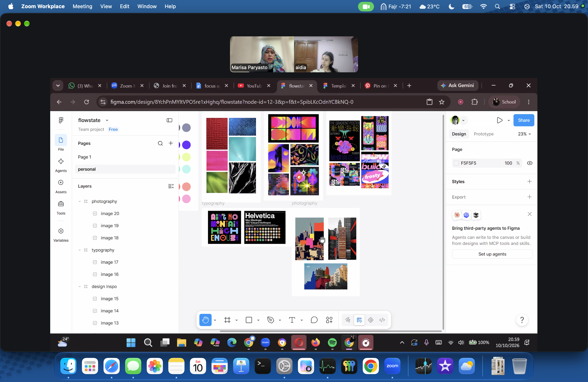Viewport: 588px width, 382px height.
Task: Expand the Hand tool options chevron
Action: (x=215, y=320)
